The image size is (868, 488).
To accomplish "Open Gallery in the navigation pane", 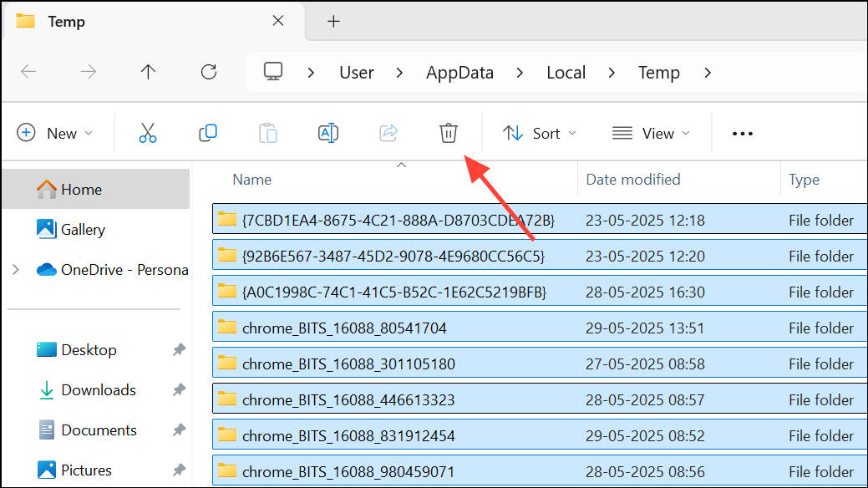I will 83,230.
